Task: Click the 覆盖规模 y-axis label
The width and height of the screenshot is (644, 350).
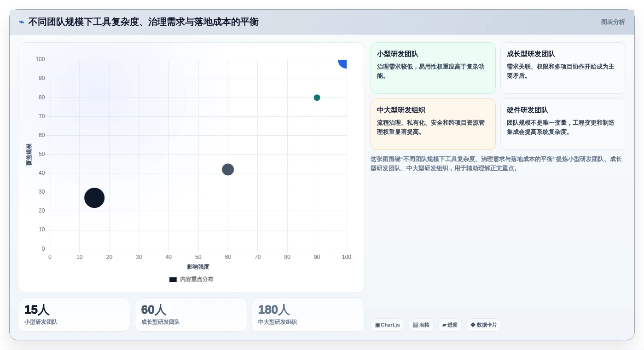Action: coord(29,155)
